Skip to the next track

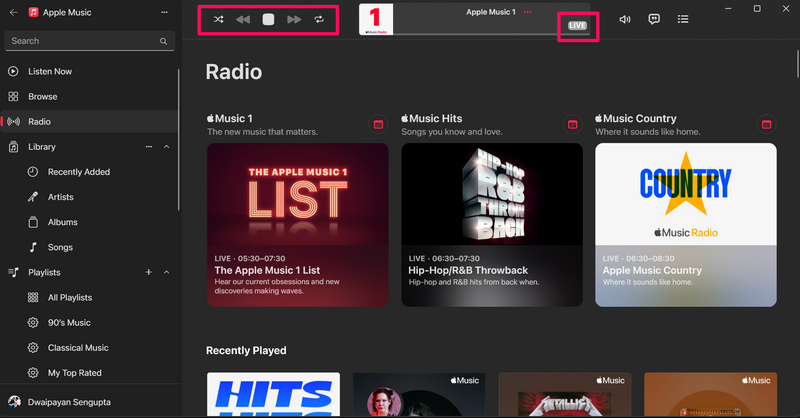coord(294,19)
